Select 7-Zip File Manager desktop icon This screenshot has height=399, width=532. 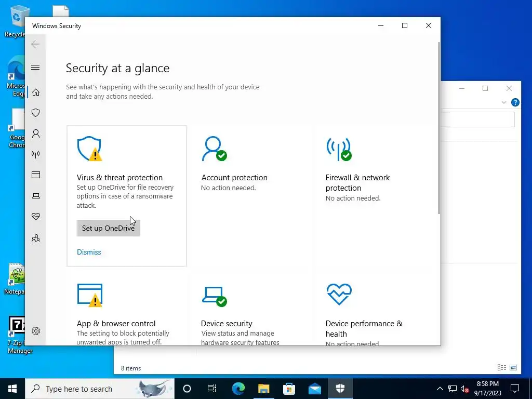point(16,335)
